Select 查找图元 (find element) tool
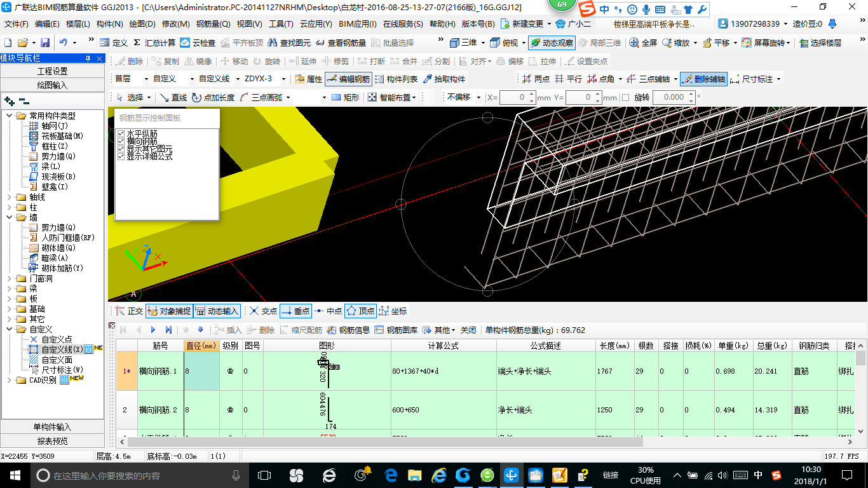The image size is (868, 488). 290,43
